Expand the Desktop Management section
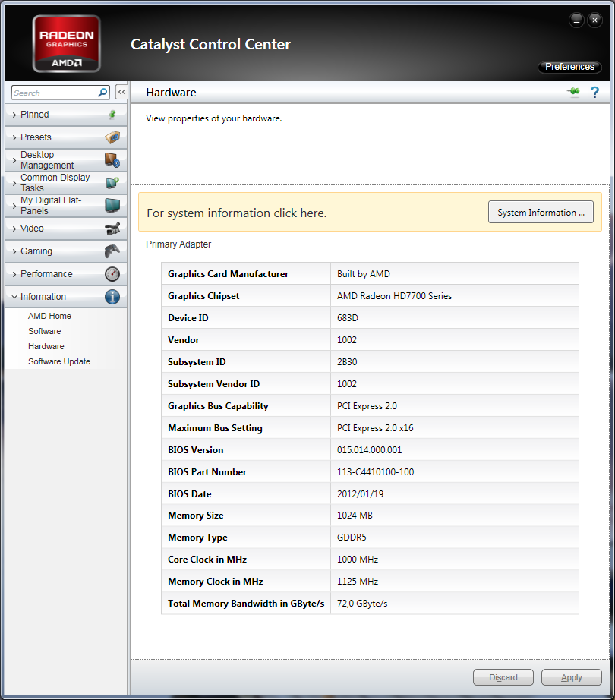615x700 pixels. pos(66,160)
